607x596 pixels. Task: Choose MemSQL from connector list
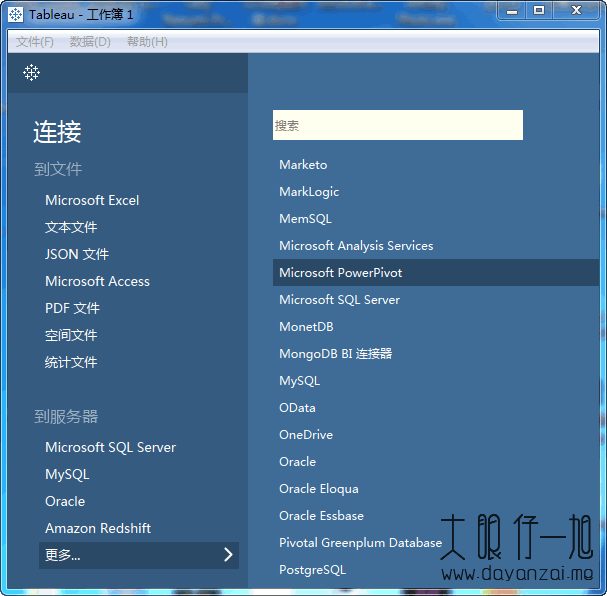coord(305,219)
